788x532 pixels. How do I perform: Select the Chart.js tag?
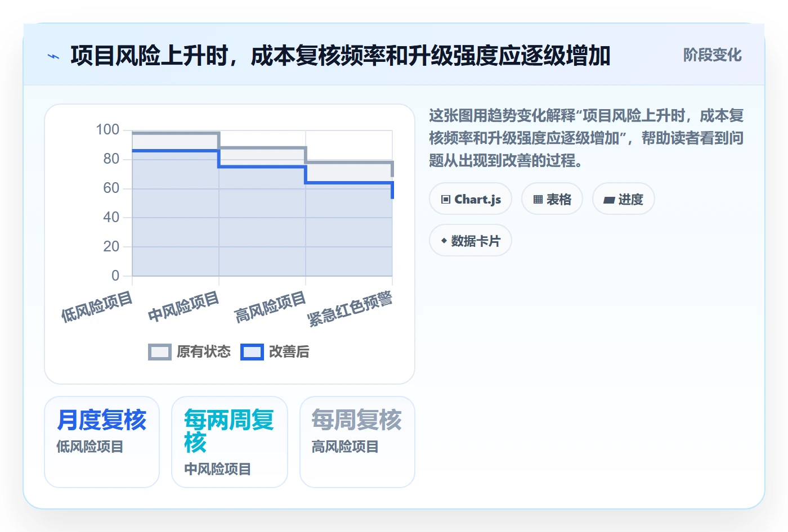click(x=471, y=199)
